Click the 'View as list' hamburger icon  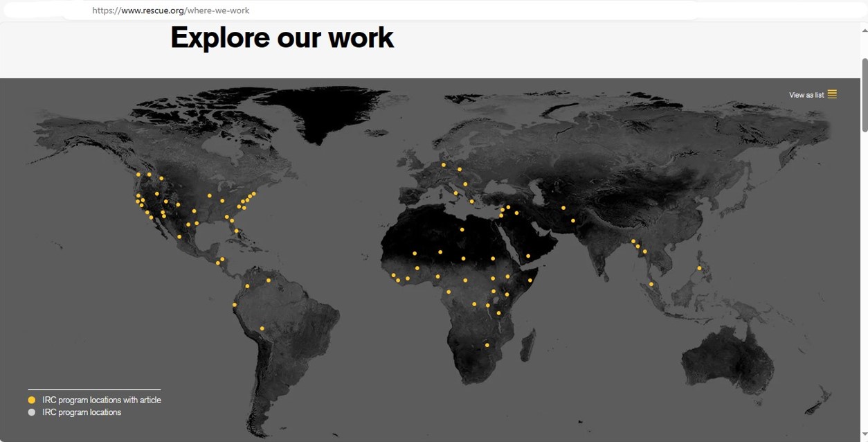coord(832,94)
